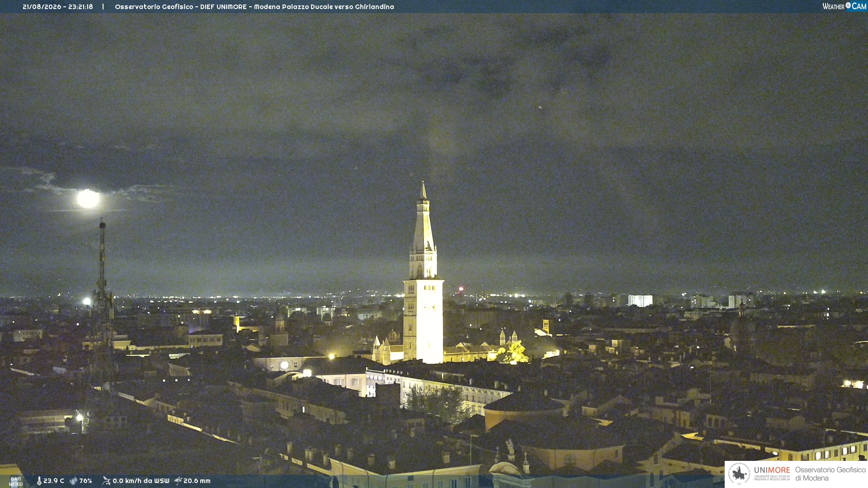Click the Osservatorio Geofisico camera title
868x488 pixels.
click(x=255, y=7)
